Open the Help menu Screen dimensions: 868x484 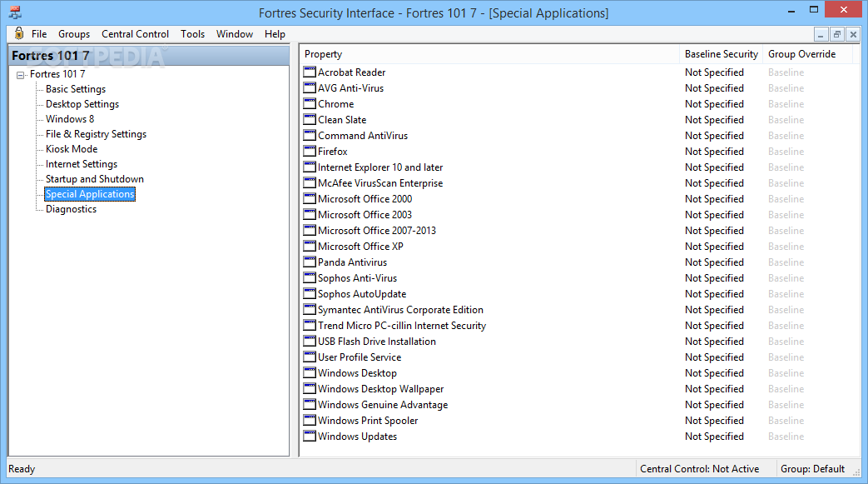[275, 34]
